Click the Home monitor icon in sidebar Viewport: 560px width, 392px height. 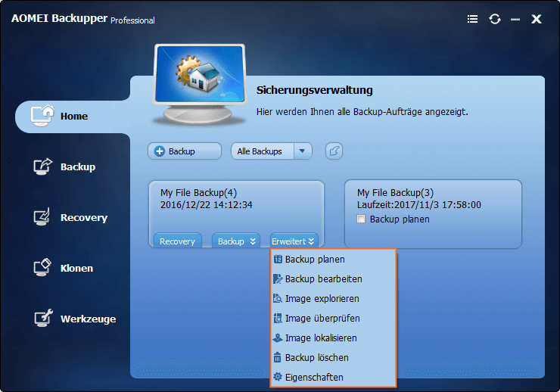click(x=42, y=116)
